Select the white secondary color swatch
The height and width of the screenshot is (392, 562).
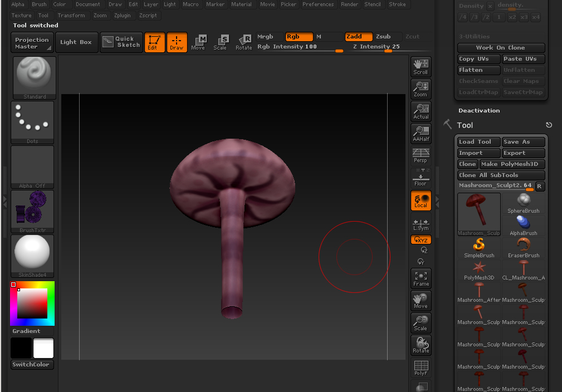43,348
